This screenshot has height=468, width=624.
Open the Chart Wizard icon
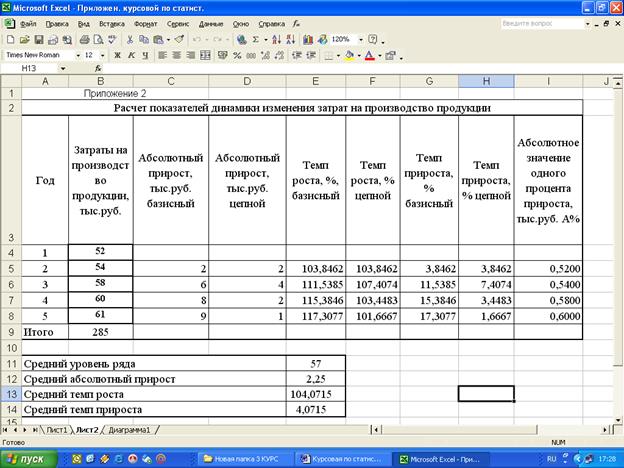point(307,39)
